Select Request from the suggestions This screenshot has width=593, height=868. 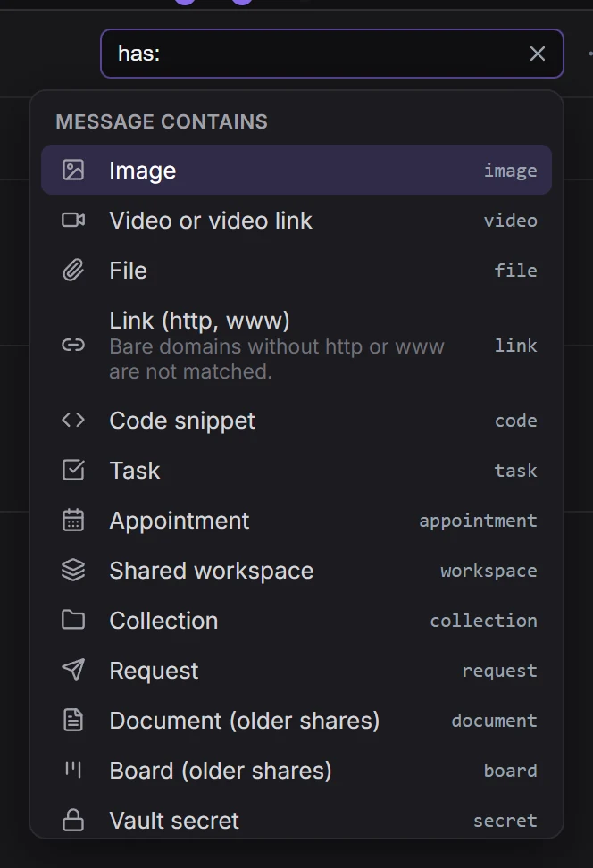(296, 671)
